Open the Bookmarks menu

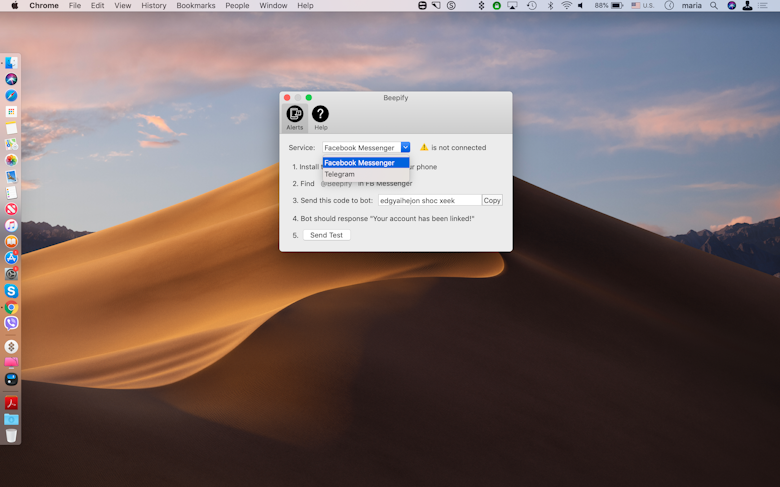[x=195, y=5]
